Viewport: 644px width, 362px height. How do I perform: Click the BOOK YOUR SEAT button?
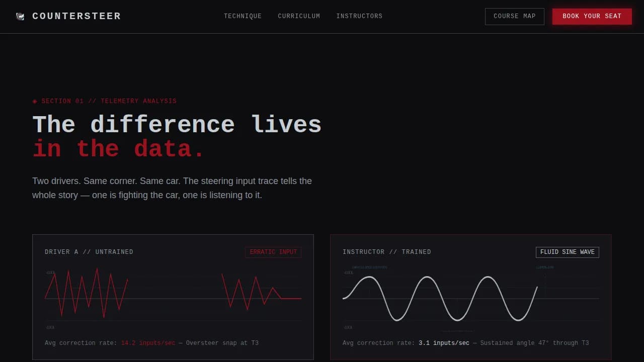pyautogui.click(x=592, y=16)
